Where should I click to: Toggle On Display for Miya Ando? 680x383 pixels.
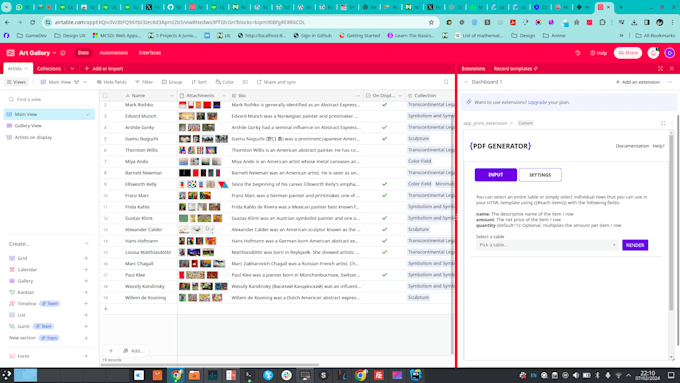coord(384,161)
